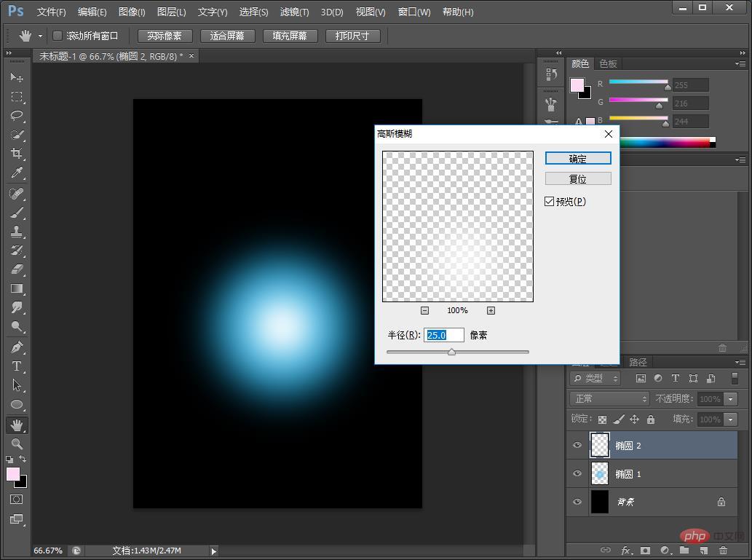The width and height of the screenshot is (752, 560).
Task: Open the color panel flyout menu
Action: pos(740,64)
